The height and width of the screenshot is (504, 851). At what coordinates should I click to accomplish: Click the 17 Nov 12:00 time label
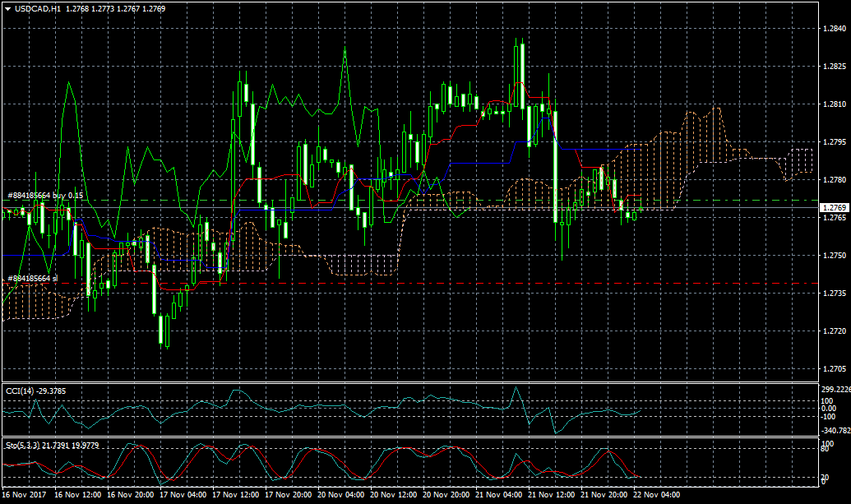235,496
